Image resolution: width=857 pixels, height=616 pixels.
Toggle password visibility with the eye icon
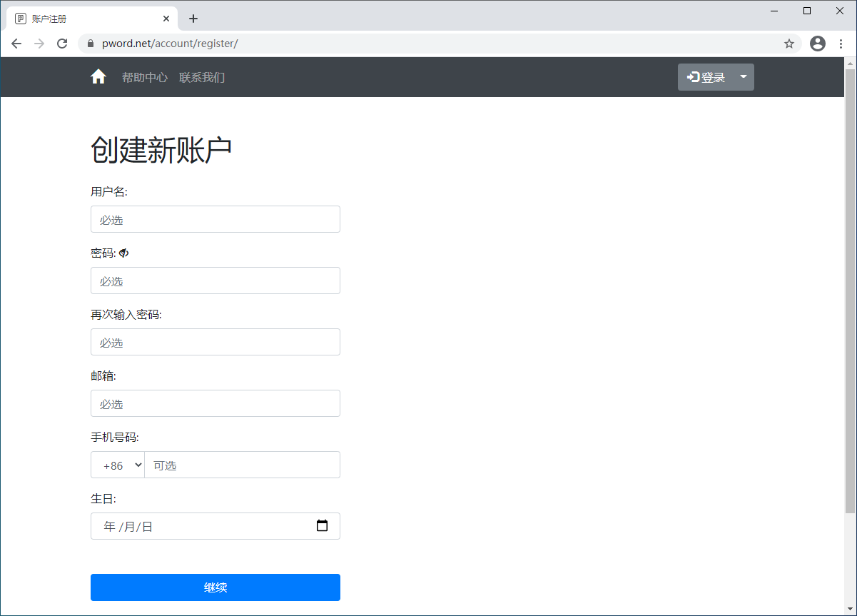click(x=123, y=253)
